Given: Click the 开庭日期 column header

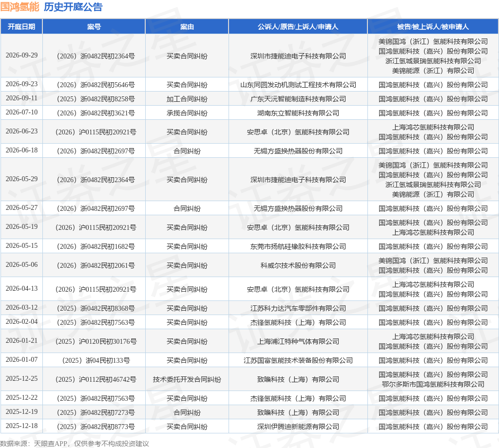Looking at the screenshot, I should point(21,27).
